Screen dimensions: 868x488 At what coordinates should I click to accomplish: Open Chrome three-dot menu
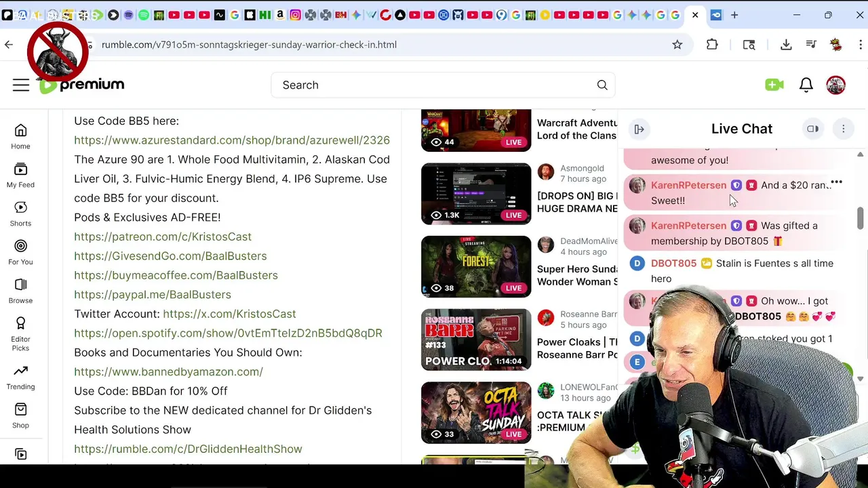862,45
